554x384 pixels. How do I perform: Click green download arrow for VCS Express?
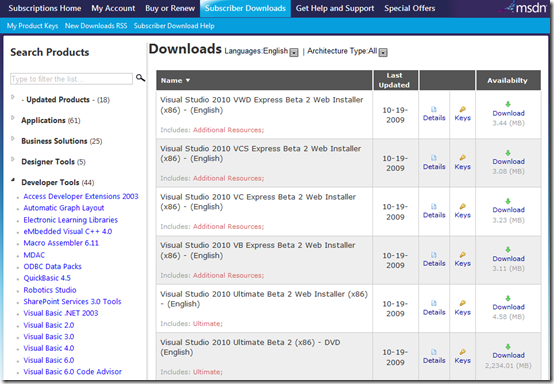tap(508, 153)
